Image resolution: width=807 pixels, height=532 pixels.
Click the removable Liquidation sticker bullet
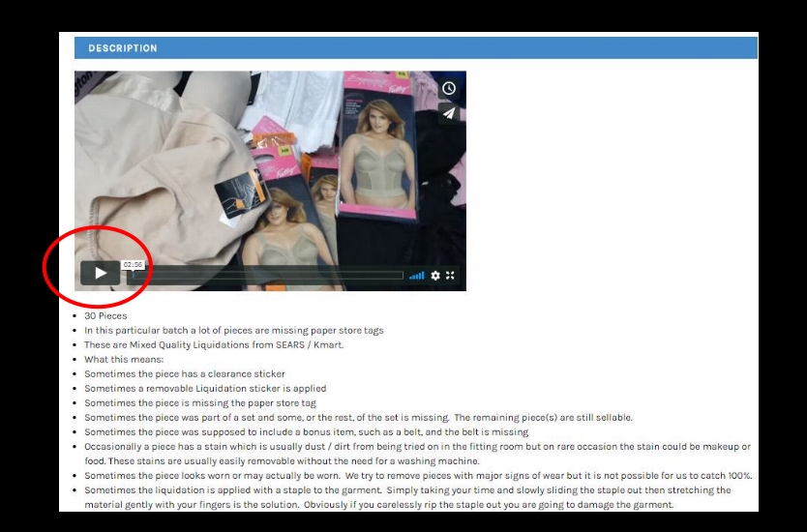click(x=204, y=388)
